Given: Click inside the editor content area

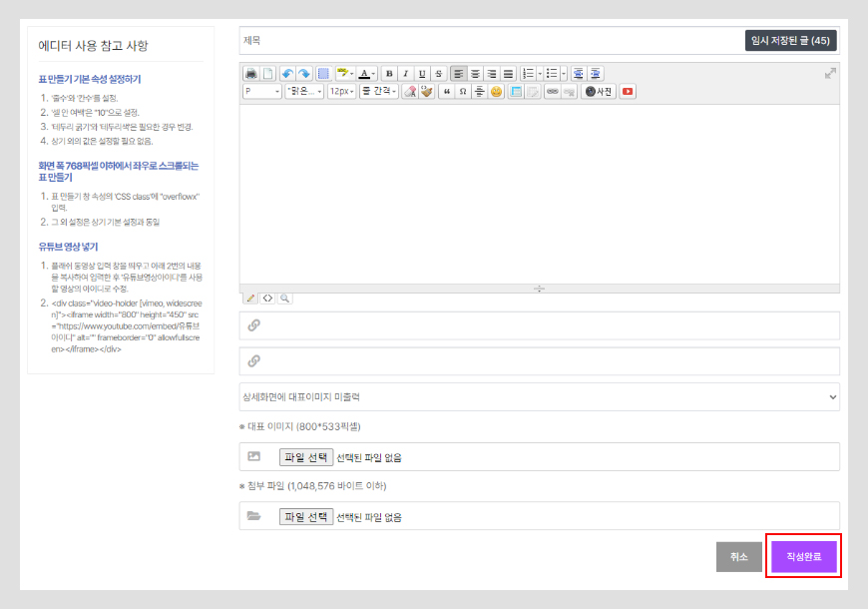Looking at the screenshot, I should 539,195.
